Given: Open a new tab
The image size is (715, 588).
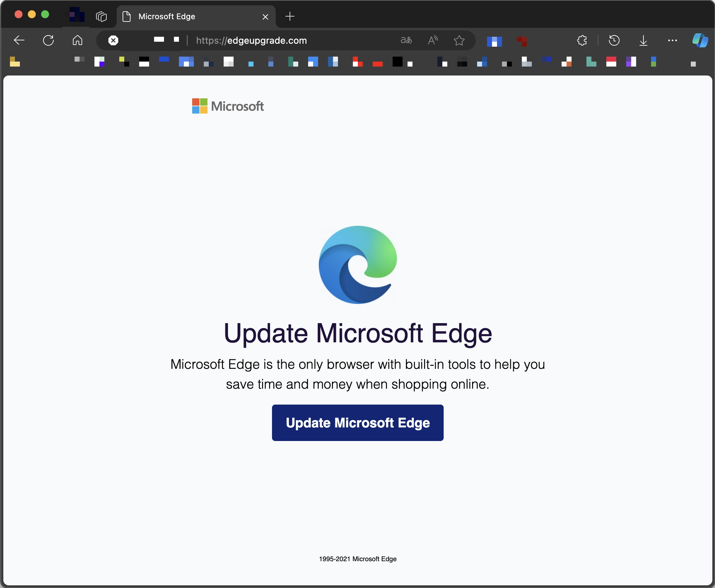Looking at the screenshot, I should [290, 16].
